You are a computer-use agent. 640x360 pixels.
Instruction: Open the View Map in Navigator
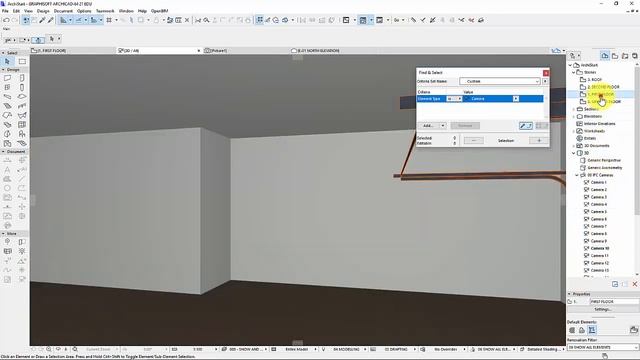(x=615, y=56)
